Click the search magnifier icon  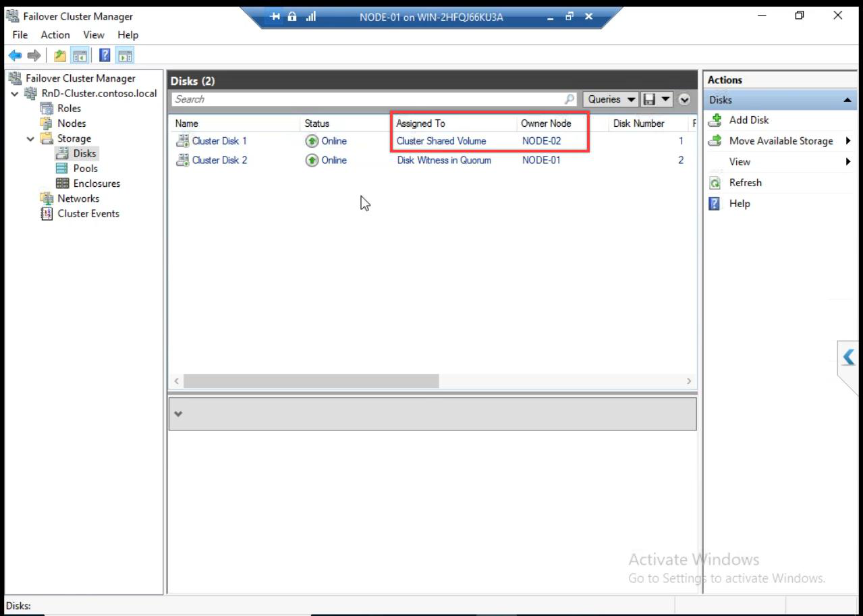569,99
